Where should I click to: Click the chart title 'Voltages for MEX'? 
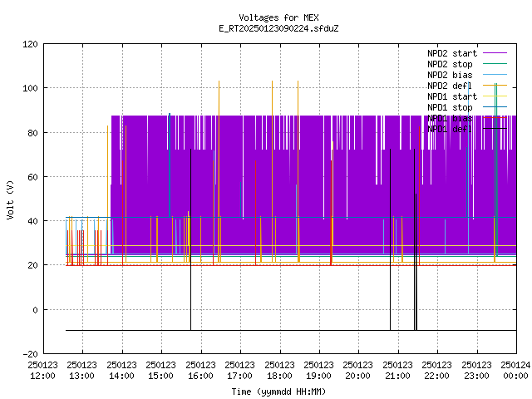click(x=278, y=17)
